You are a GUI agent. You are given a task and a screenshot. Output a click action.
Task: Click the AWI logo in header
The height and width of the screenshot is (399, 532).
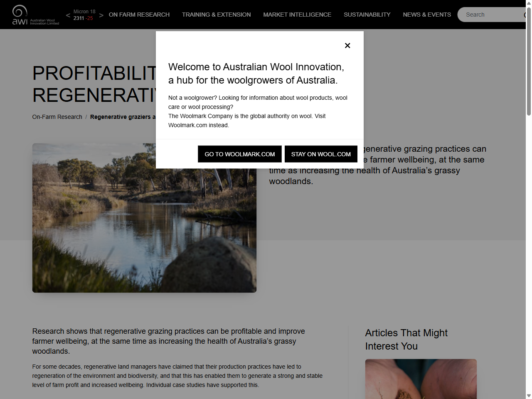pos(36,15)
